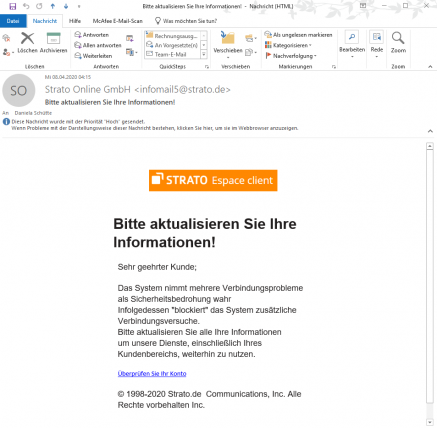Open the Datei tab

point(13,21)
